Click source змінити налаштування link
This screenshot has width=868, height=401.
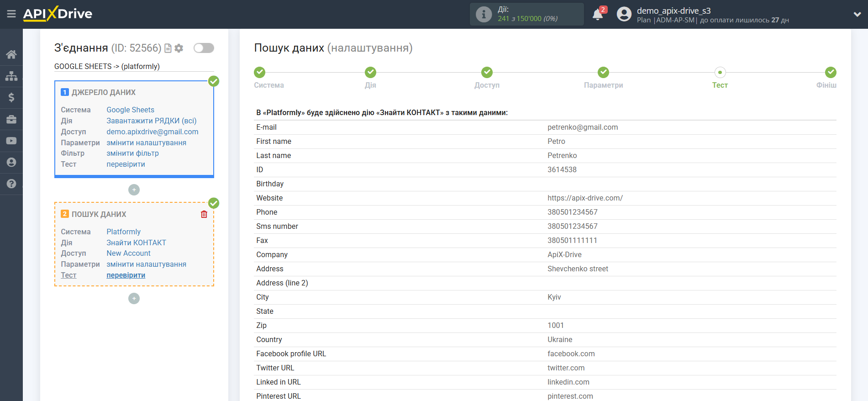click(x=146, y=142)
